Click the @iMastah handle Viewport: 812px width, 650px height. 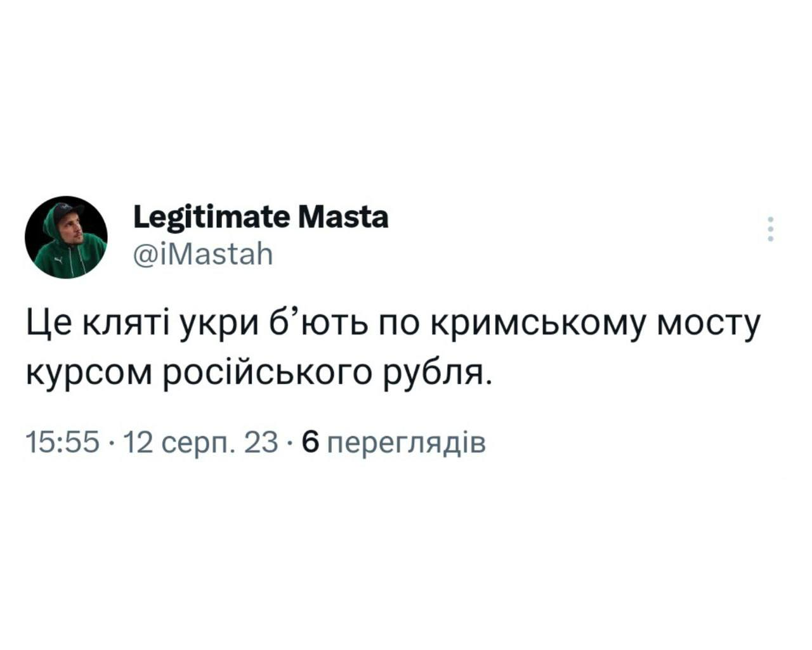tap(203, 255)
